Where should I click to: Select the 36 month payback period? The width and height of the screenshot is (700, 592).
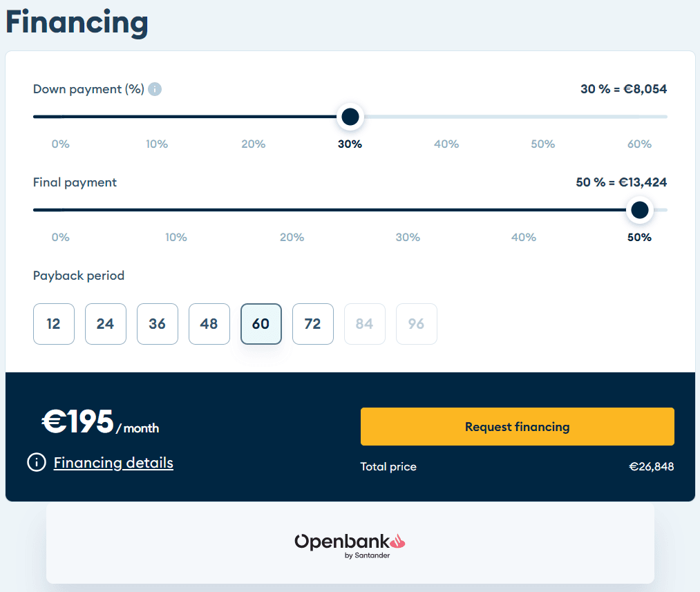tap(157, 324)
